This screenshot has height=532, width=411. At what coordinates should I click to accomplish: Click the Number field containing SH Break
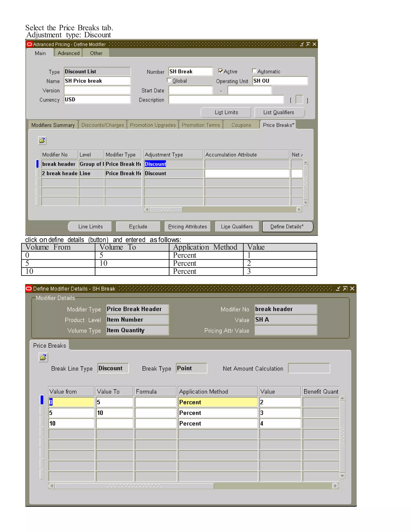click(190, 71)
